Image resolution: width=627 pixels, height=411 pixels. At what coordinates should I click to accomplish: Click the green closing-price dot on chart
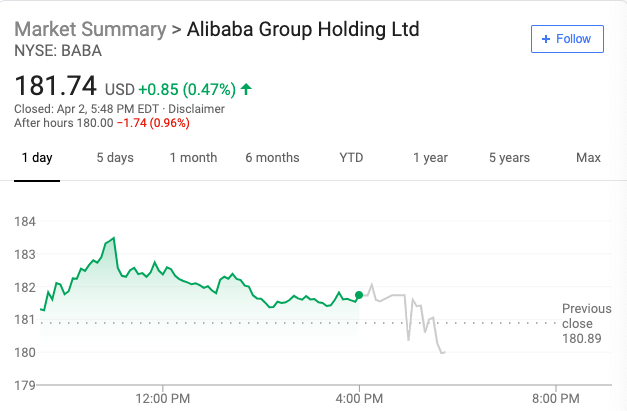pos(359,295)
